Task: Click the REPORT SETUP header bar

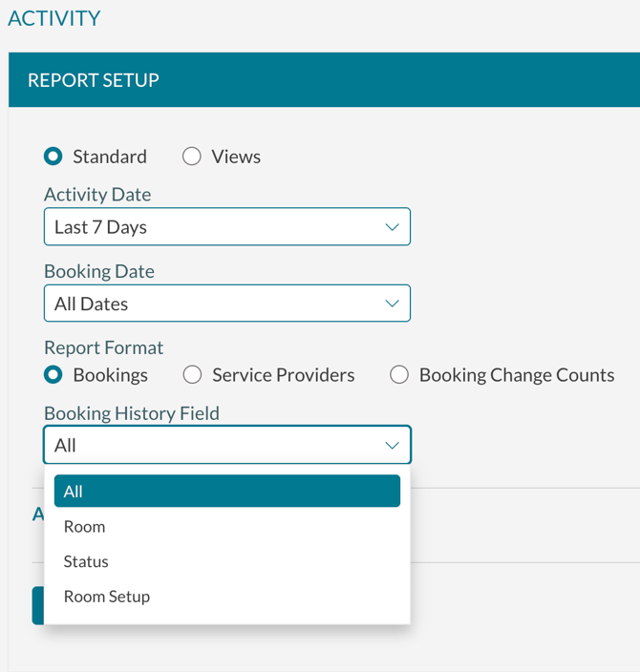Action: (324, 80)
